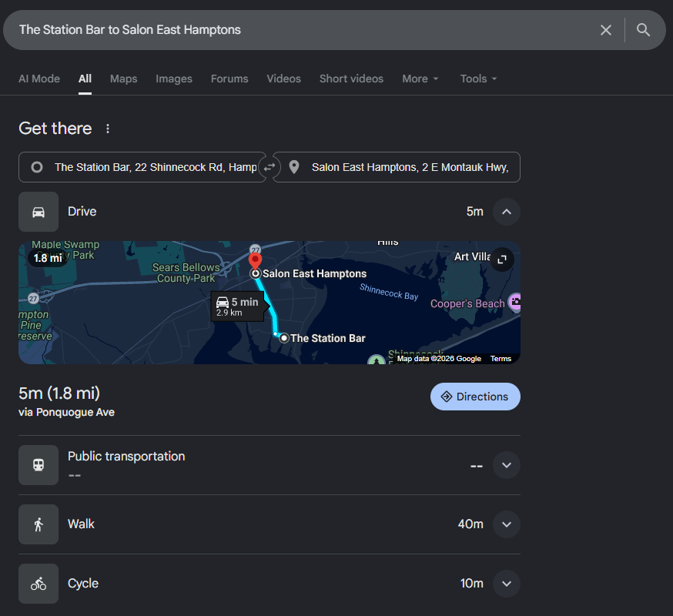Screen dimensions: 673x616
Task: Open the Maps tab
Action: pos(124,79)
